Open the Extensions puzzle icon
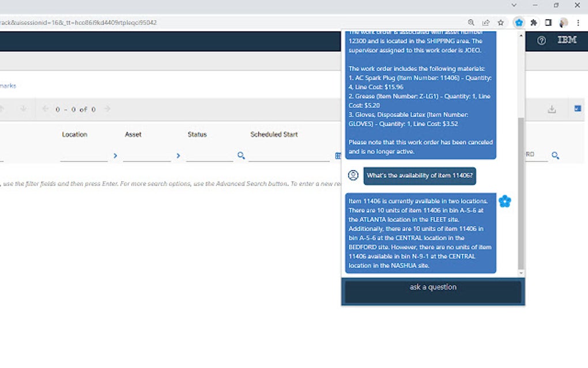 click(x=534, y=22)
